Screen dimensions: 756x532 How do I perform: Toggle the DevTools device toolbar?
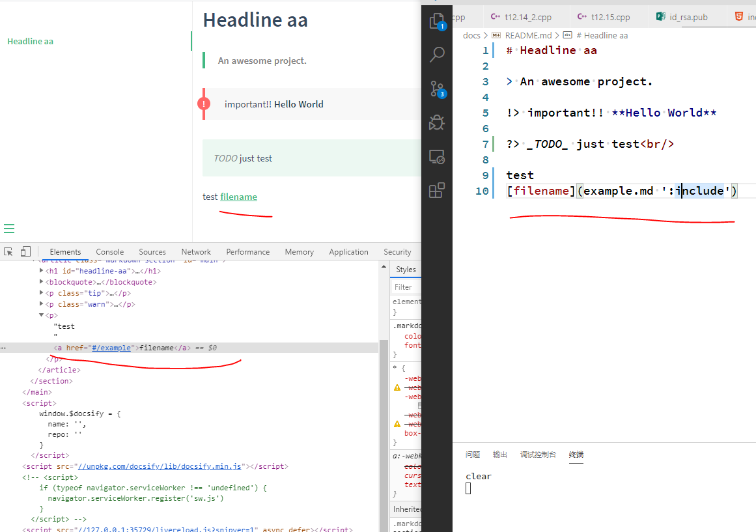(25, 252)
